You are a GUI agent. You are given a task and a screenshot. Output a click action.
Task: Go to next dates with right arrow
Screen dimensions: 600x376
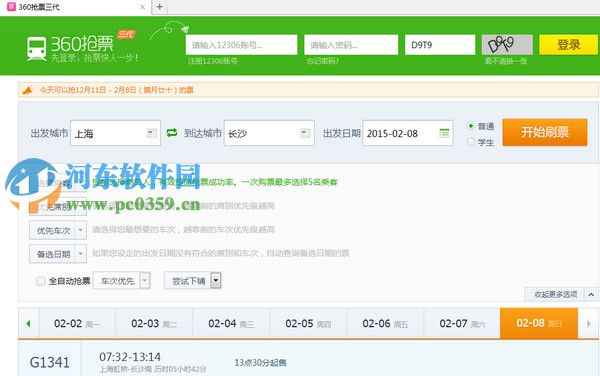(x=589, y=324)
